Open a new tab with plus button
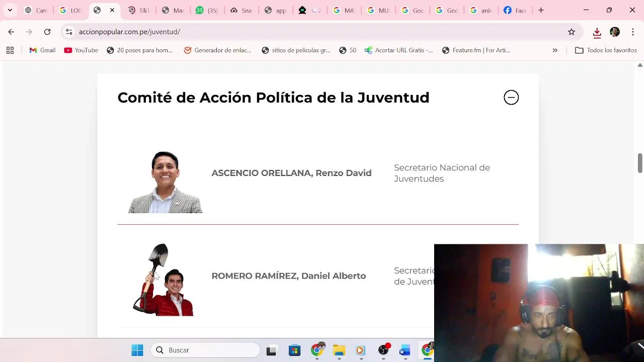Image resolution: width=644 pixels, height=362 pixels. 541,10
